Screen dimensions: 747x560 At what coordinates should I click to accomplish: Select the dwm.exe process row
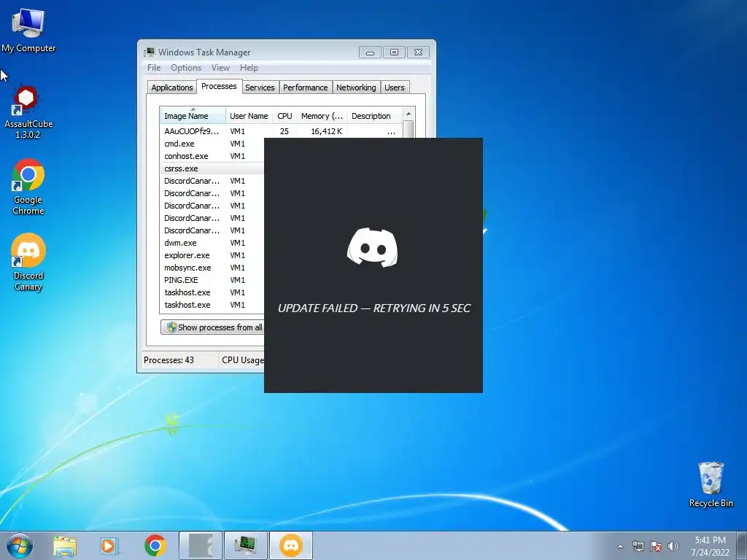click(212, 242)
